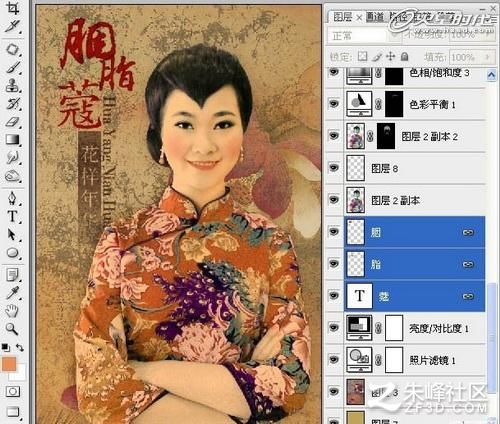Select the Hand tool

coord(13,311)
